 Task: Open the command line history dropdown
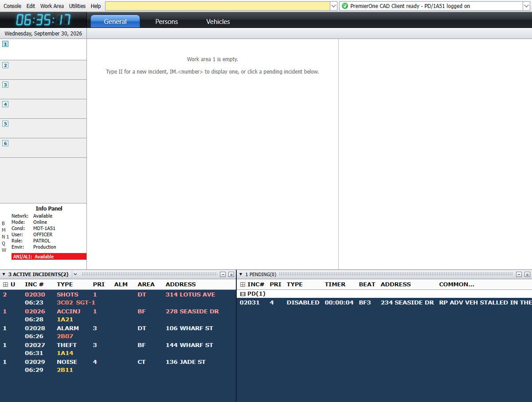[333, 6]
